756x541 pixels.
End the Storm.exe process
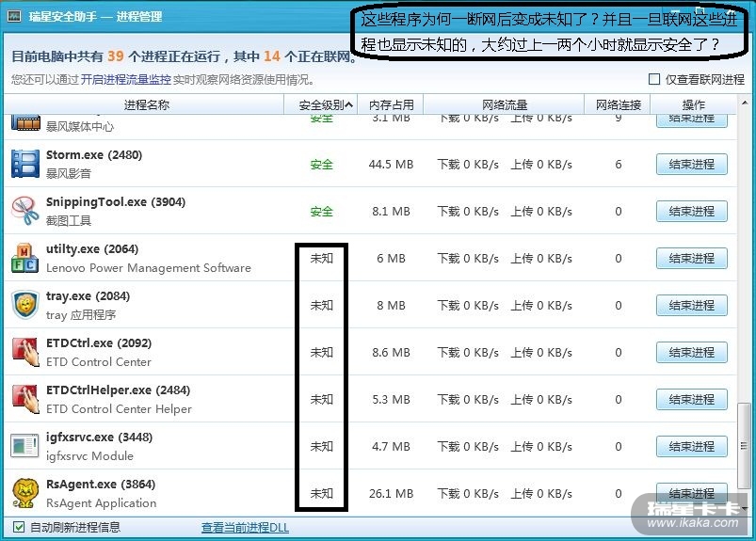[691, 165]
